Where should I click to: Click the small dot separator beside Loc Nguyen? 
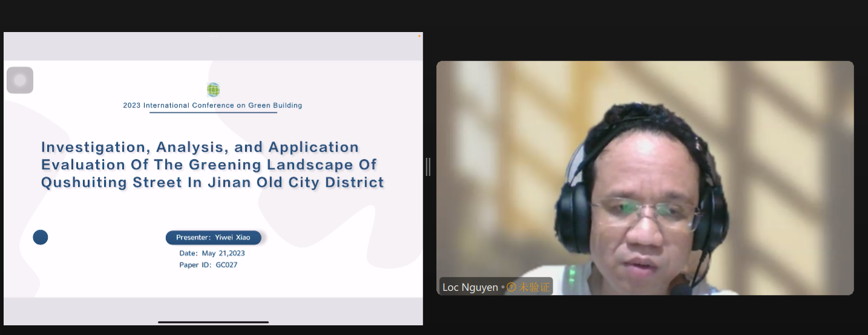click(503, 287)
